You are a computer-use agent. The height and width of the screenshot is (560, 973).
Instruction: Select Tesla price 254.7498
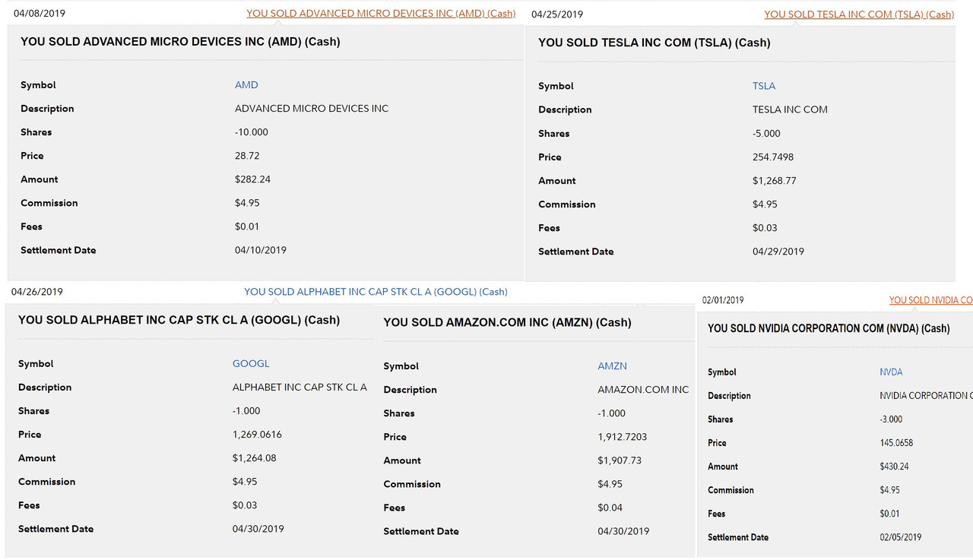(773, 157)
